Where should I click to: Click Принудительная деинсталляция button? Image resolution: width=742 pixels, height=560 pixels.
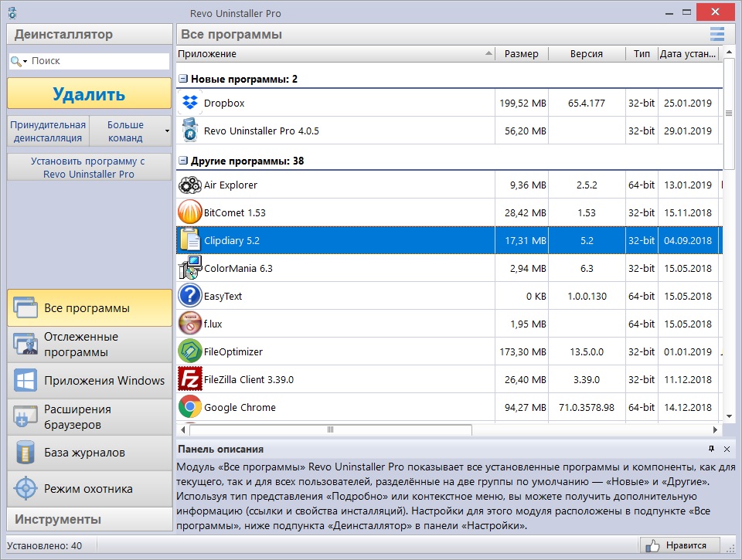point(48,131)
